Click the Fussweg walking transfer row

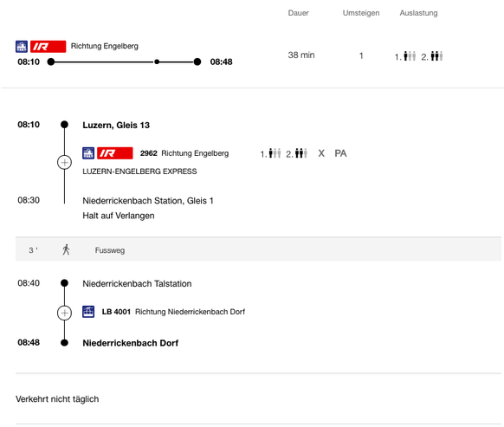(x=258, y=249)
